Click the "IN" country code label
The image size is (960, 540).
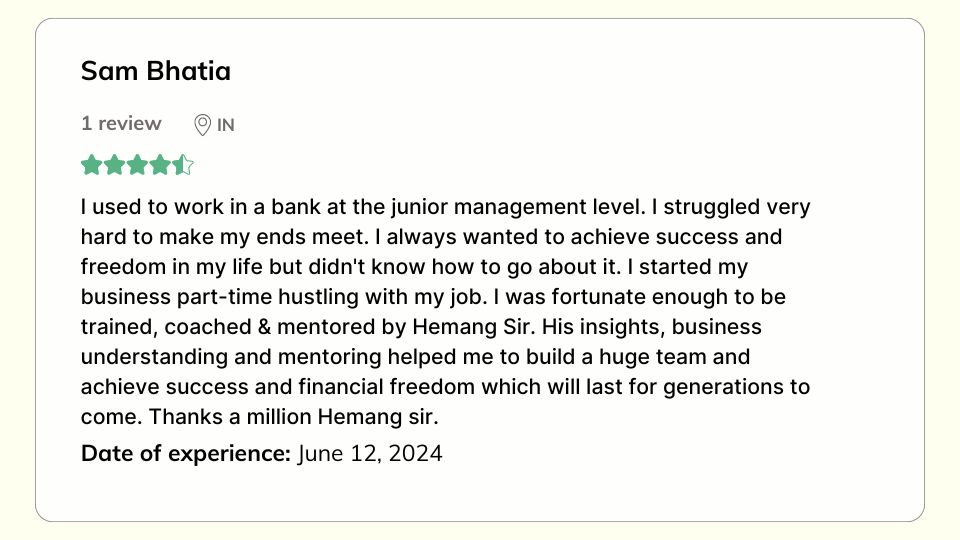[226, 125]
